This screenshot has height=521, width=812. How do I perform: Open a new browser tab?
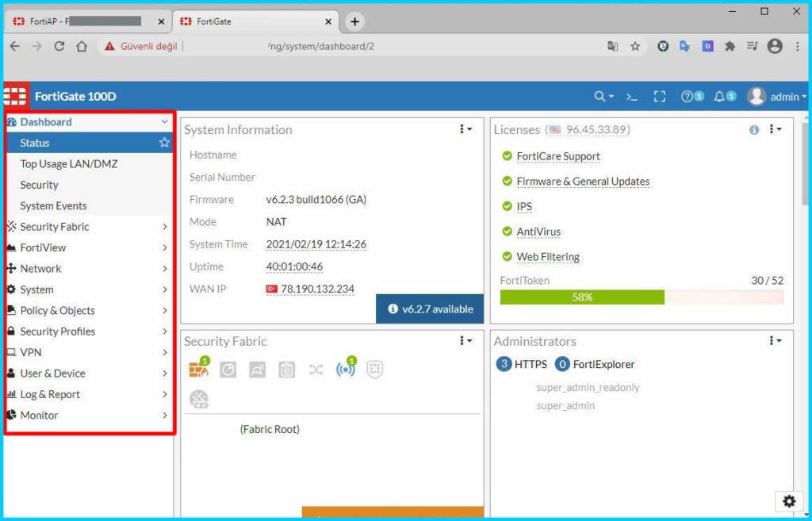(x=354, y=21)
